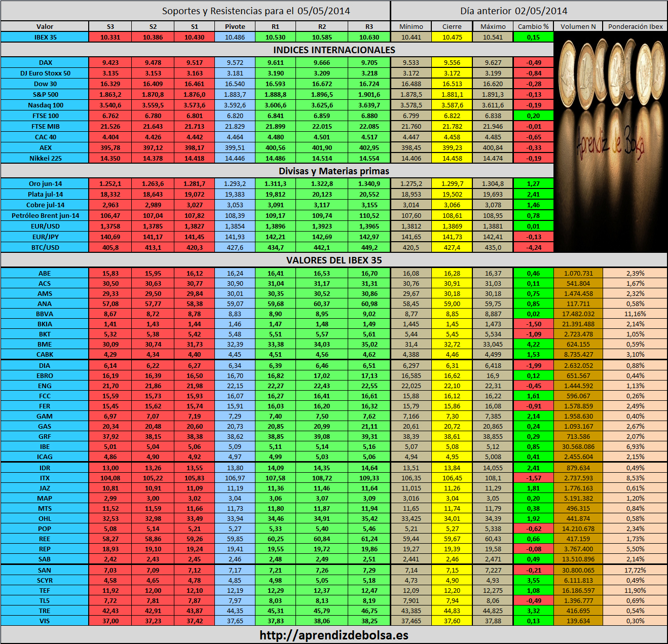
Task: Select the 'Nasdaq 100' row label
Action: [x=45, y=105]
